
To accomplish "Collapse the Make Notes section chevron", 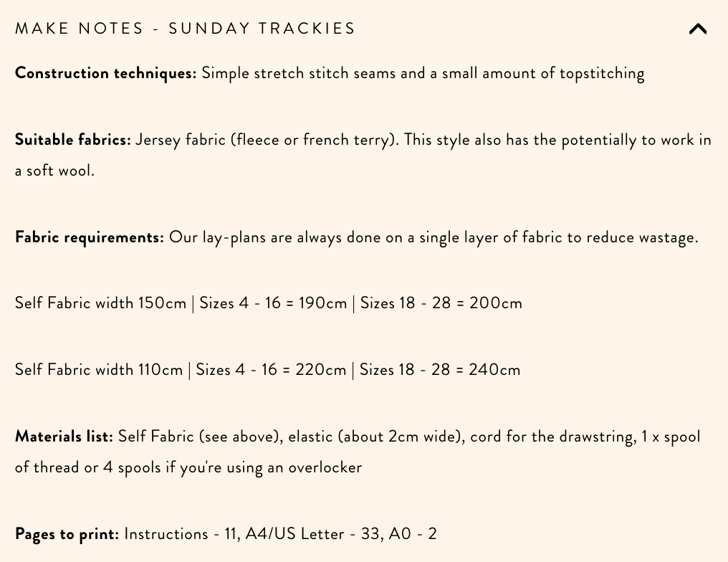I will click(697, 29).
